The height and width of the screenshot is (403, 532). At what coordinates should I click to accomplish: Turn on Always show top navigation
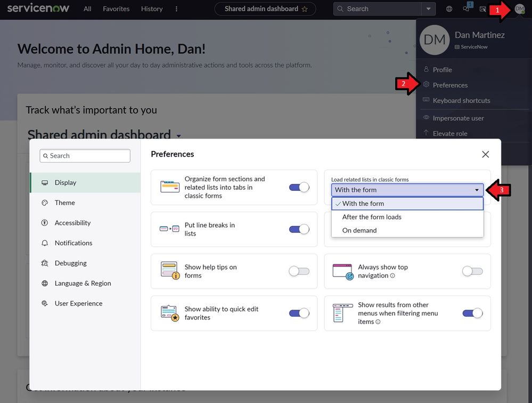tap(472, 271)
